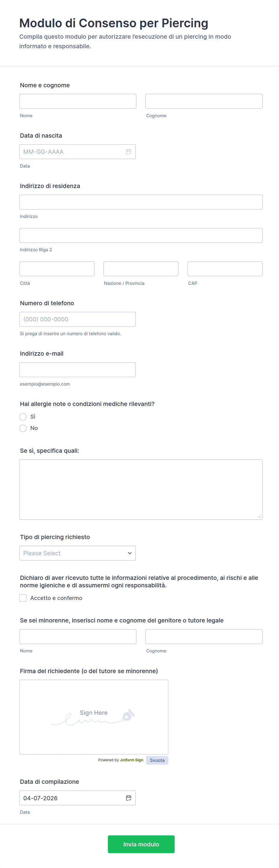Open the 'Tipo di piercing richiesto' dropdown
Image resolution: width=279 pixels, height=868 pixels.
click(x=77, y=553)
